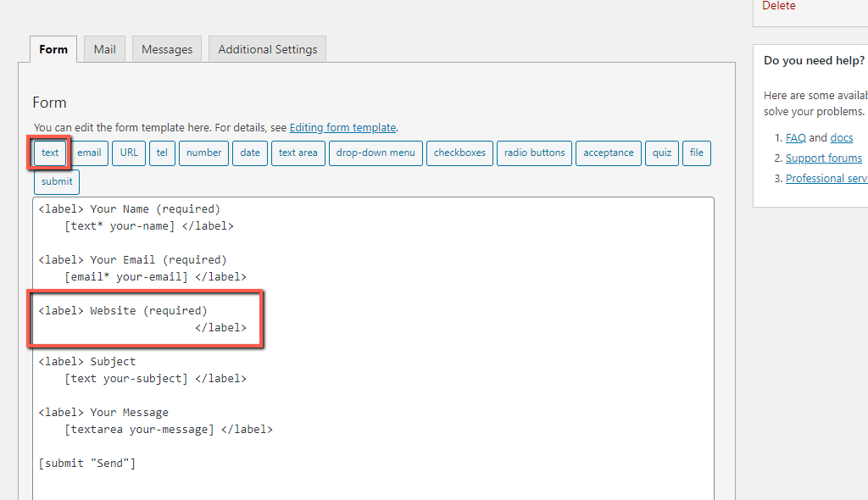Click the '[text your-subject]' tag line
Image resolution: width=868 pixels, height=500 pixels.
coord(156,379)
